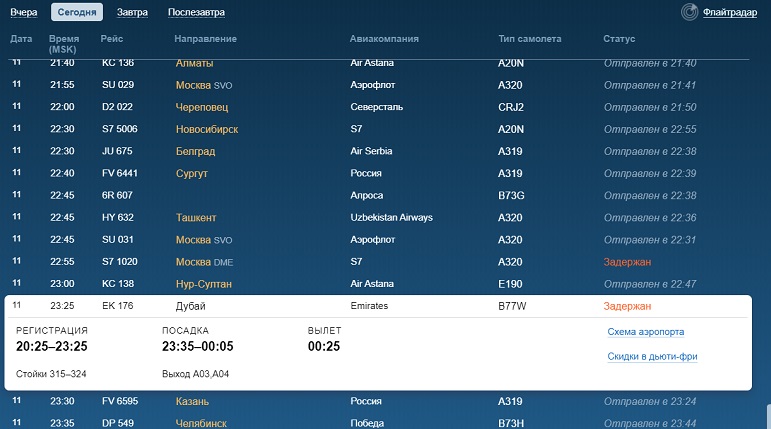The width and height of the screenshot is (771, 429).
Task: Open the Казань destination link
Action: tap(192, 401)
